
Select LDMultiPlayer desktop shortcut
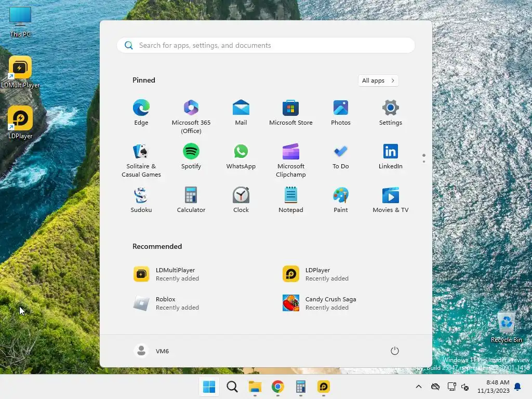[x=20, y=72]
